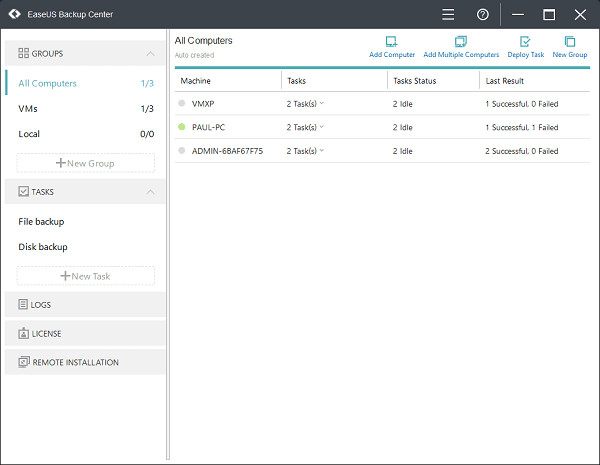Click the TASKS section header label
Image resolution: width=600 pixels, height=465 pixels.
(x=42, y=192)
